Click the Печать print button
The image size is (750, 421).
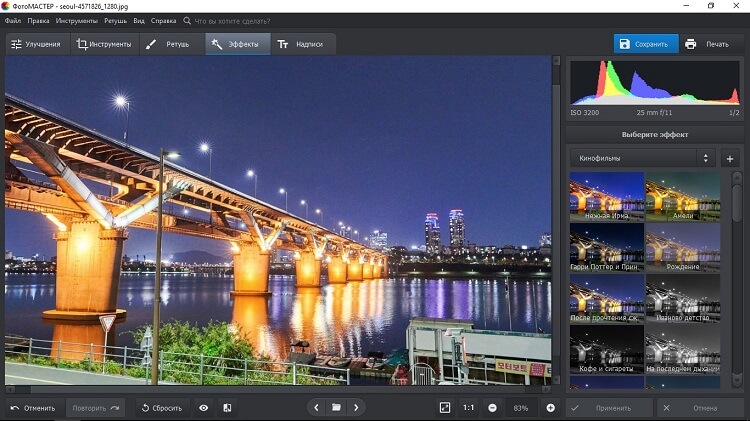point(708,44)
